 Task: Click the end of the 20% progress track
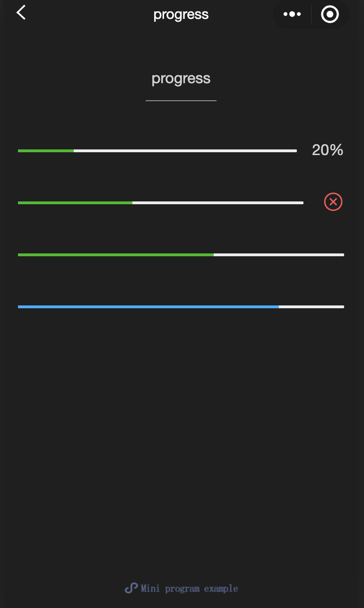(x=295, y=151)
